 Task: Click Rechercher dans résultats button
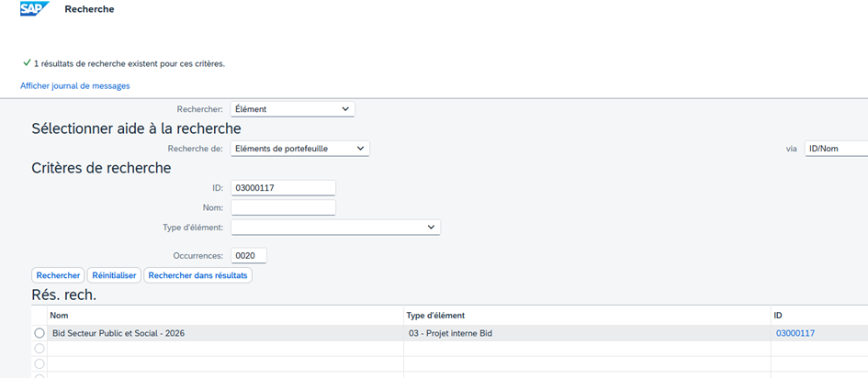coord(197,275)
